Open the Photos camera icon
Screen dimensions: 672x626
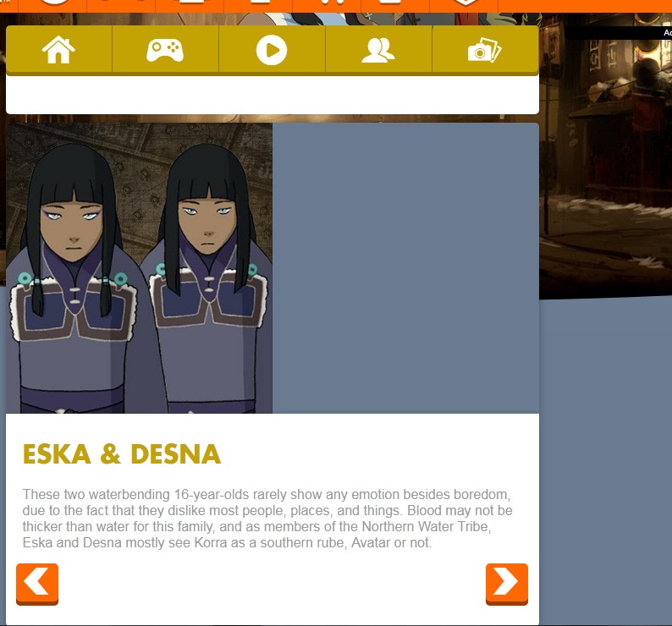click(x=485, y=50)
